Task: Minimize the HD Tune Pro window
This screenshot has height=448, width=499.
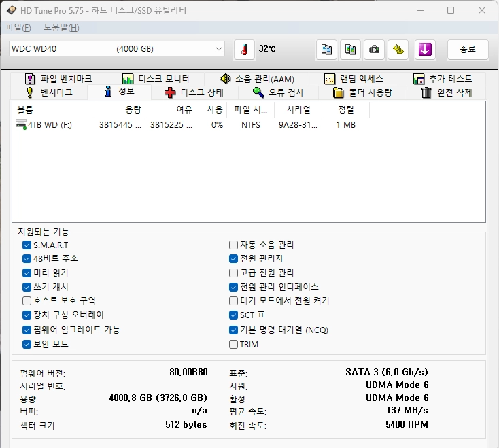Action: (420, 10)
